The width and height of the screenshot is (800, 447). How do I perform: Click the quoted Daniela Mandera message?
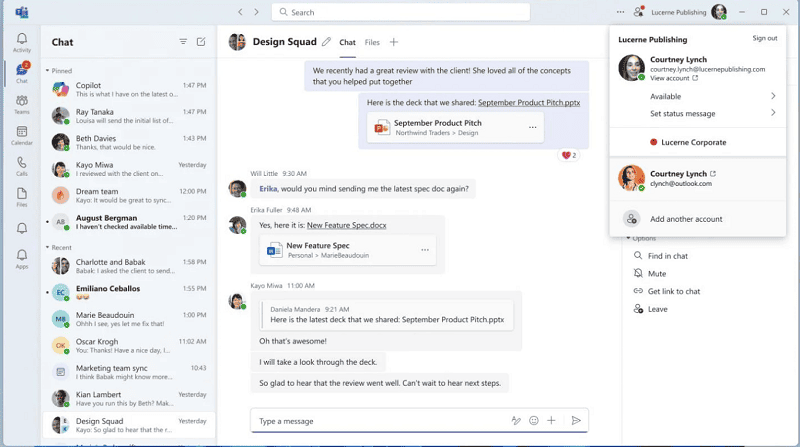(387, 315)
